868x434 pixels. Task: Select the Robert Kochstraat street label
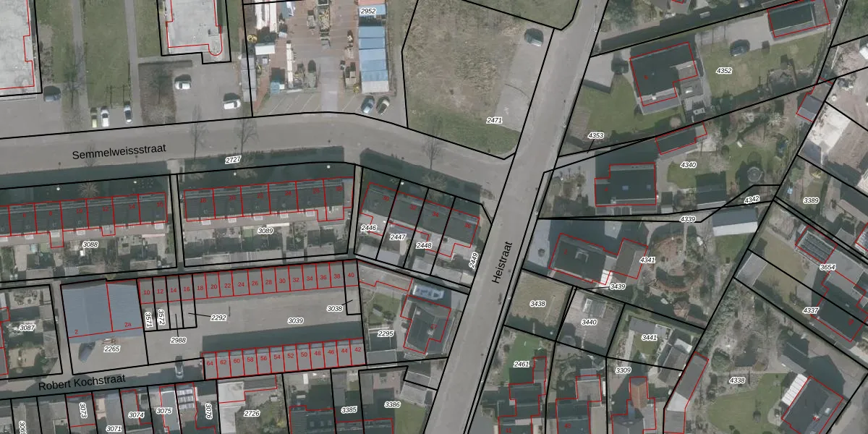[81, 381]
